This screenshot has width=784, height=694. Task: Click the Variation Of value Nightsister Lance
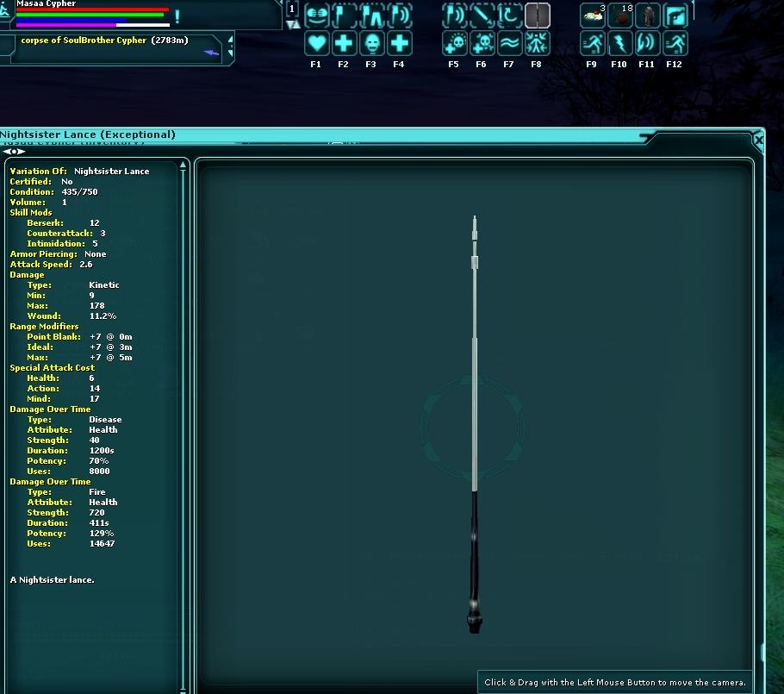(111, 171)
